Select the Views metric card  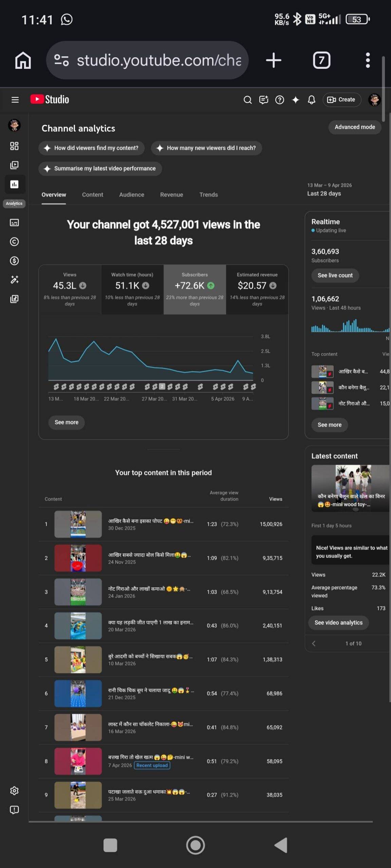pos(70,289)
